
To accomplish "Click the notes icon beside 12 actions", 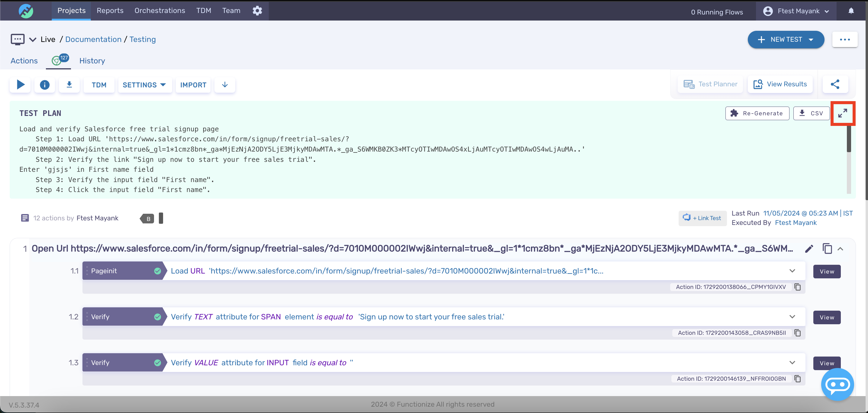I will (x=25, y=218).
